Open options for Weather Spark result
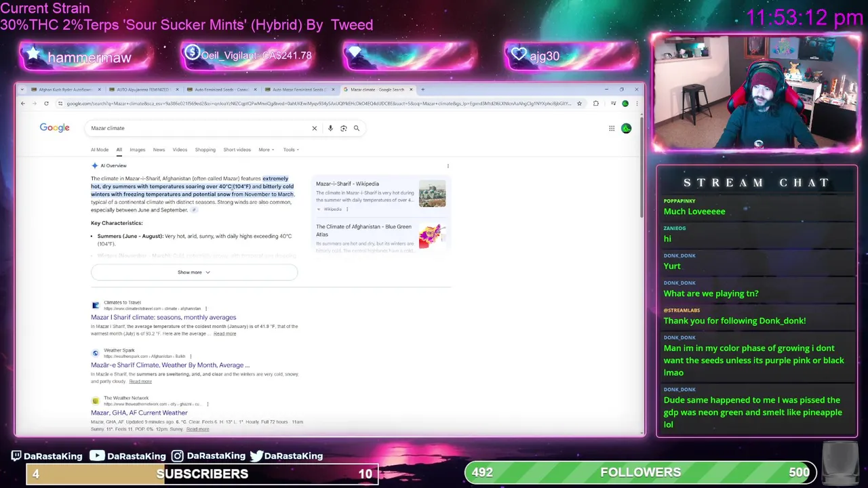Screen dimensions: 868x488 click(x=191, y=356)
